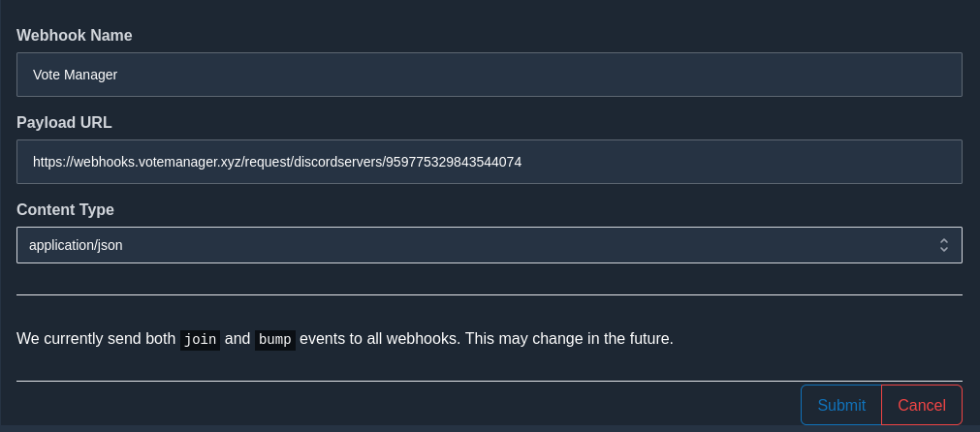Image resolution: width=980 pixels, height=432 pixels.
Task: Select the application/json value text
Action: tap(76, 245)
